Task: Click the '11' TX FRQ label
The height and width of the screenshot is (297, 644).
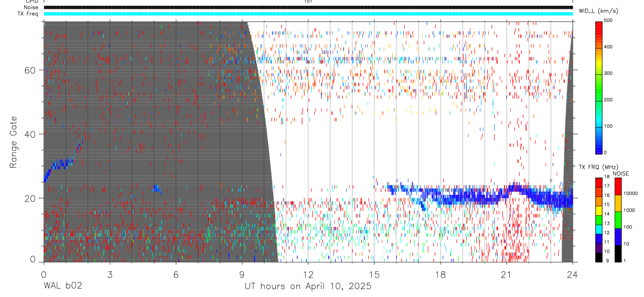Action: pos(607,243)
